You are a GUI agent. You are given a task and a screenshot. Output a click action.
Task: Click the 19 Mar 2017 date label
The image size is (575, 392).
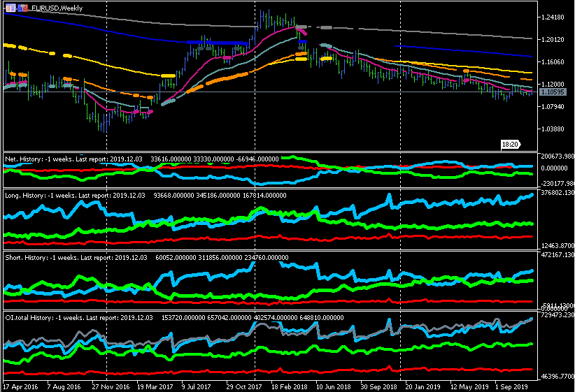155,386
